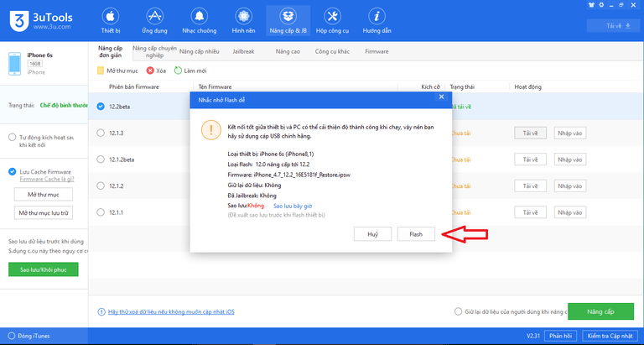Click Mở thư mục button in sidebar
644x345 pixels.
pyautogui.click(x=43, y=195)
